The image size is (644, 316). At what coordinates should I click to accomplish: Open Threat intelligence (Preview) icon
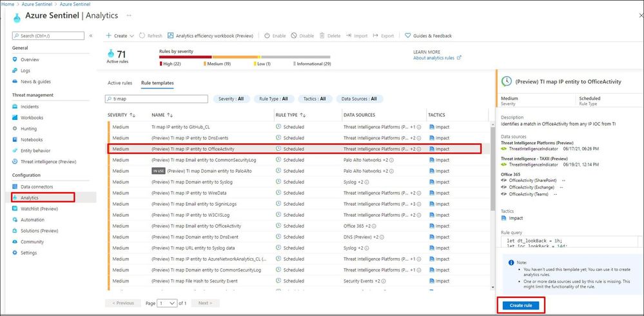(x=15, y=162)
